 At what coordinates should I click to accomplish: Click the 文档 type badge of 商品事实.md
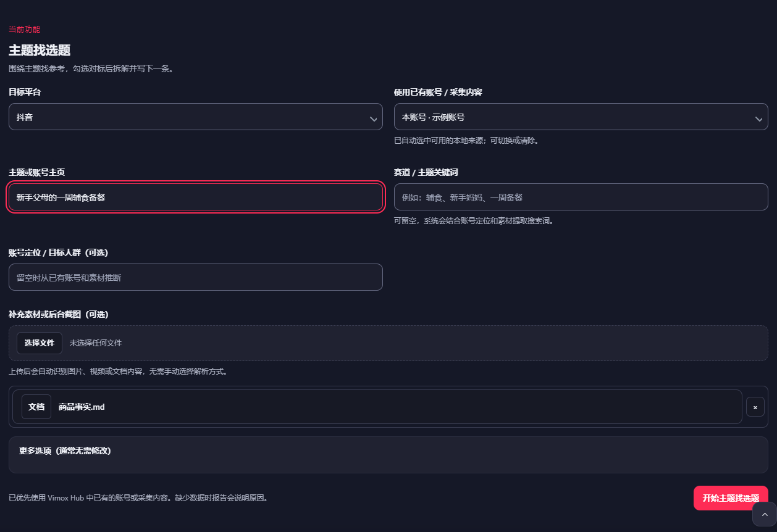36,407
